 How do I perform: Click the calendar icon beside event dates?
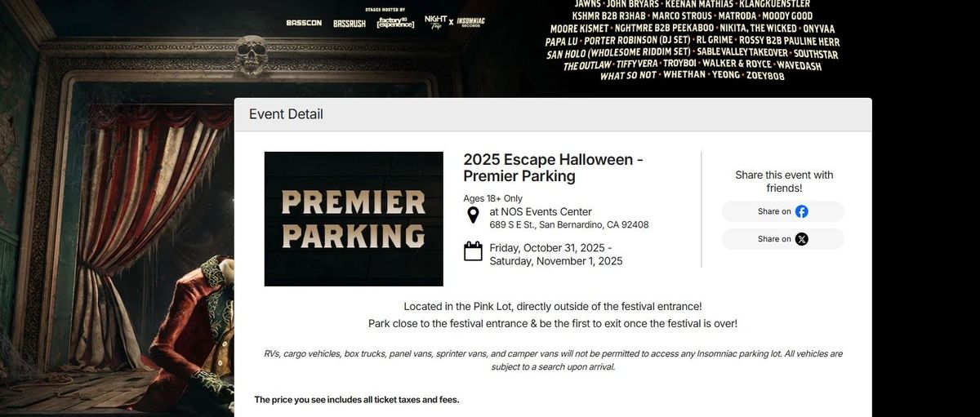tap(473, 251)
